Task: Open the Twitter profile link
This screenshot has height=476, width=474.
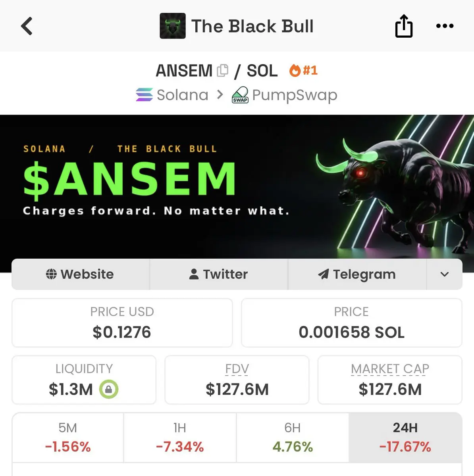Action: tap(219, 274)
